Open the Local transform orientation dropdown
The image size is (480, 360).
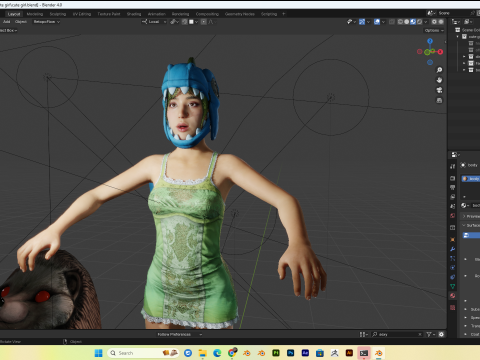[x=154, y=22]
